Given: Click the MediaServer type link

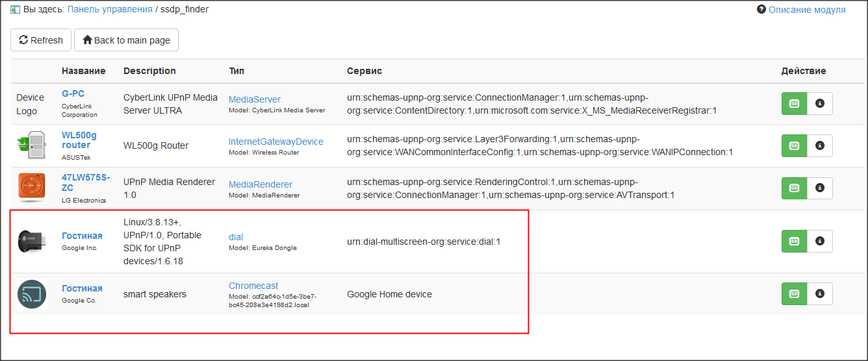Looking at the screenshot, I should (x=254, y=99).
